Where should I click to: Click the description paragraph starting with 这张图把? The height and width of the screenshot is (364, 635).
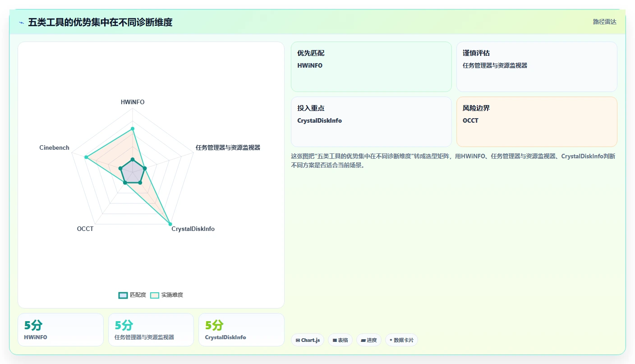point(453,161)
